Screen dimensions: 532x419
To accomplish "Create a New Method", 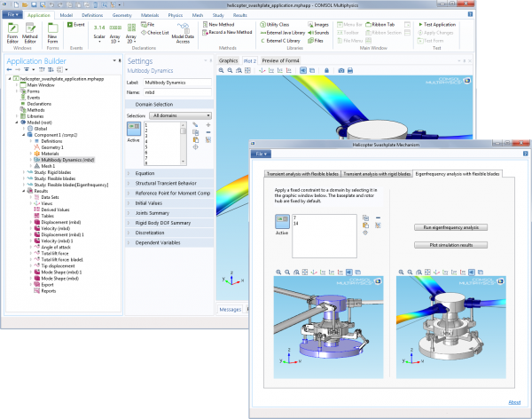I will pyautogui.click(x=218, y=25).
